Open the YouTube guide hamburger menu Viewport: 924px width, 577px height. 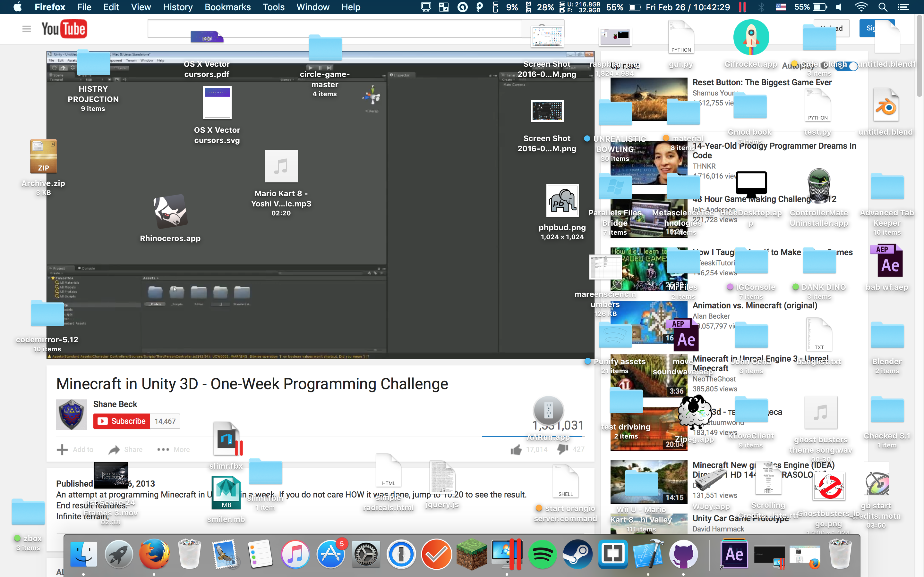26,29
